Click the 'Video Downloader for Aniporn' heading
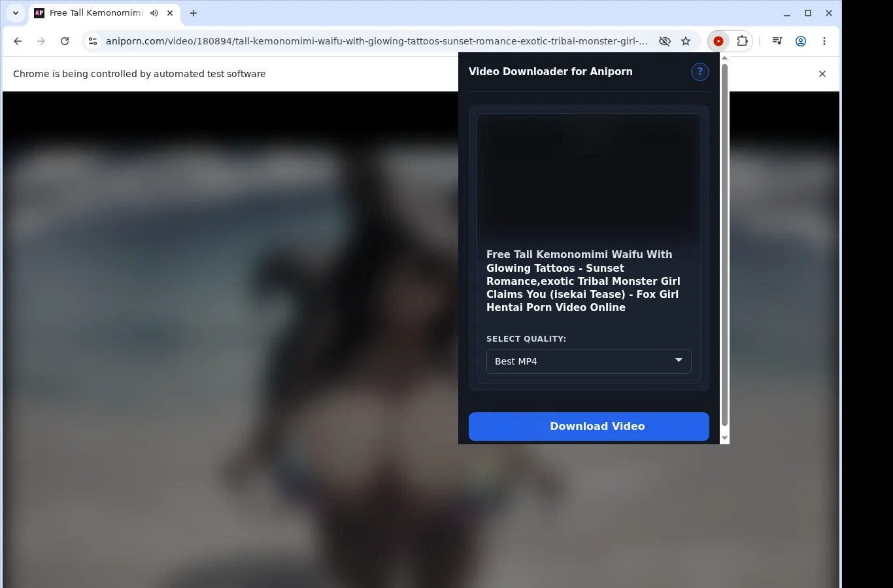 [550, 72]
